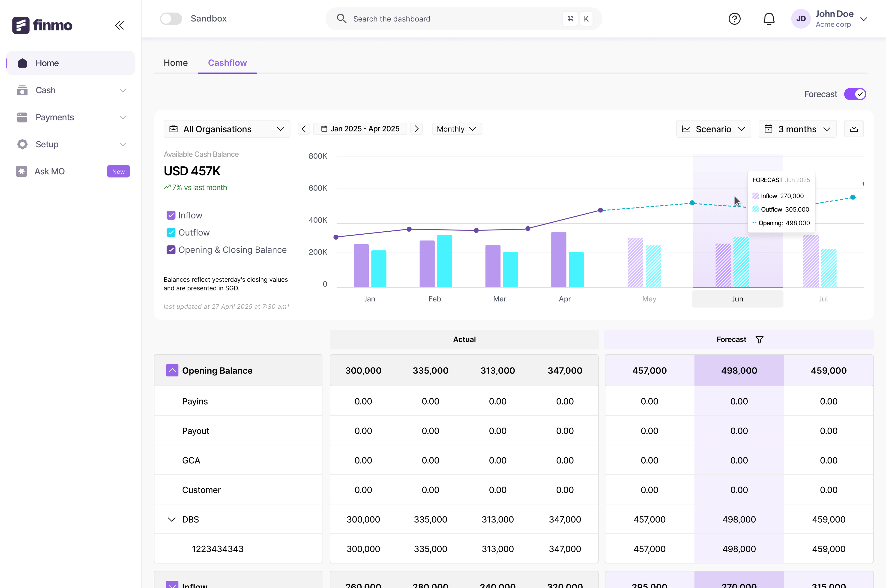Open Ask MO assistant in sidebar

click(x=50, y=171)
